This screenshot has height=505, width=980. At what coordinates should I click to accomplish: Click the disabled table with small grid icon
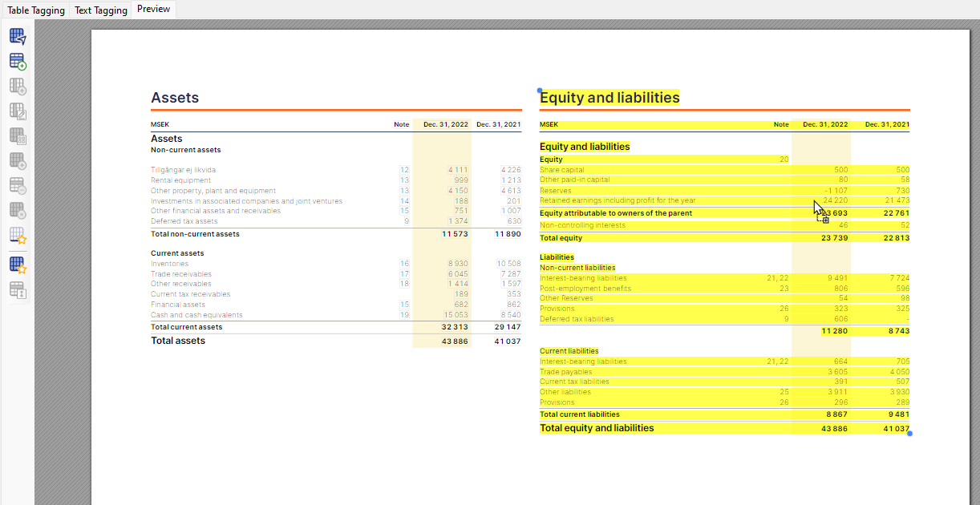pos(18,136)
